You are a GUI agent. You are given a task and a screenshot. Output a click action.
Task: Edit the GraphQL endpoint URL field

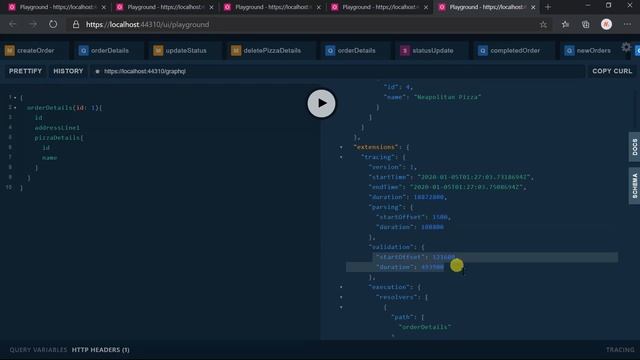[338, 71]
